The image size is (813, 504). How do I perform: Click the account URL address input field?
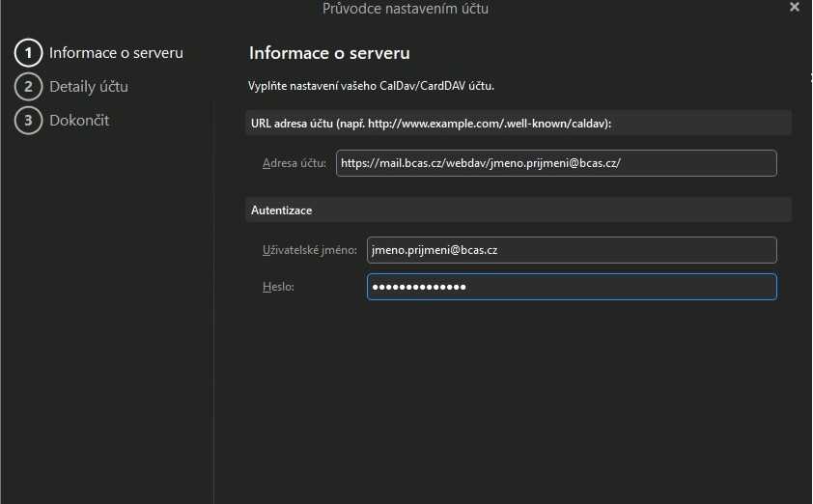click(556, 163)
